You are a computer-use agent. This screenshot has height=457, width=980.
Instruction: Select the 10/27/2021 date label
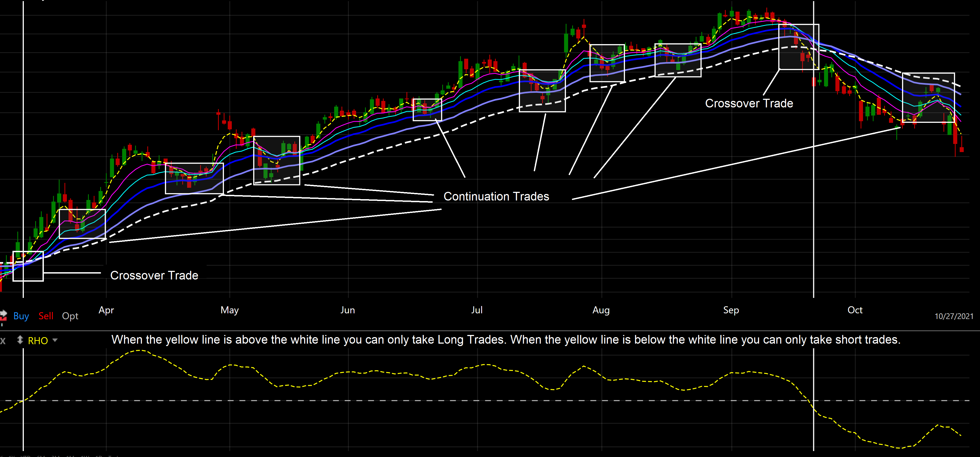954,316
